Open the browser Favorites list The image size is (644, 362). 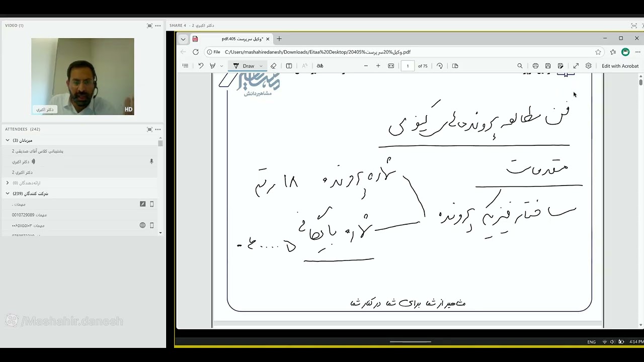click(x=613, y=52)
